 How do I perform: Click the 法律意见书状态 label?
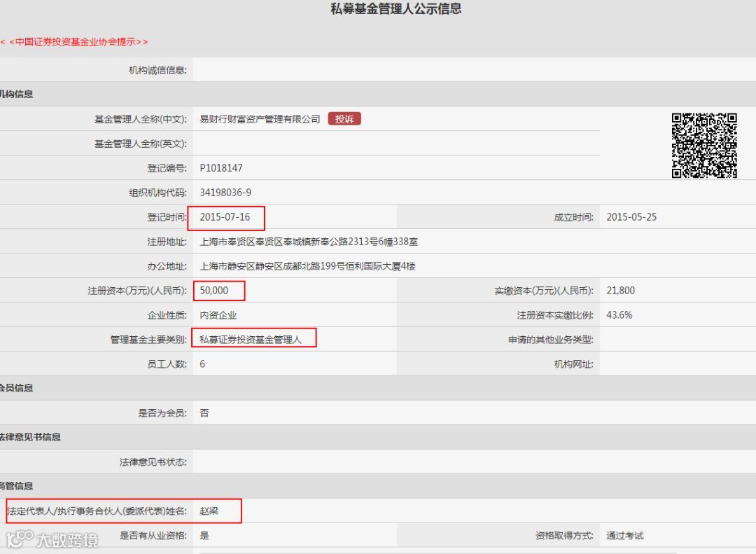[x=153, y=462]
